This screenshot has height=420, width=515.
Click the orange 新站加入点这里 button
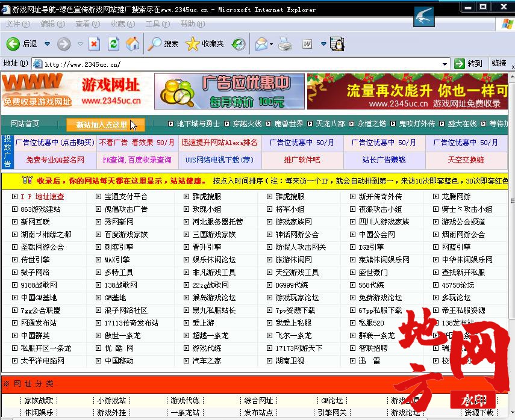105,125
